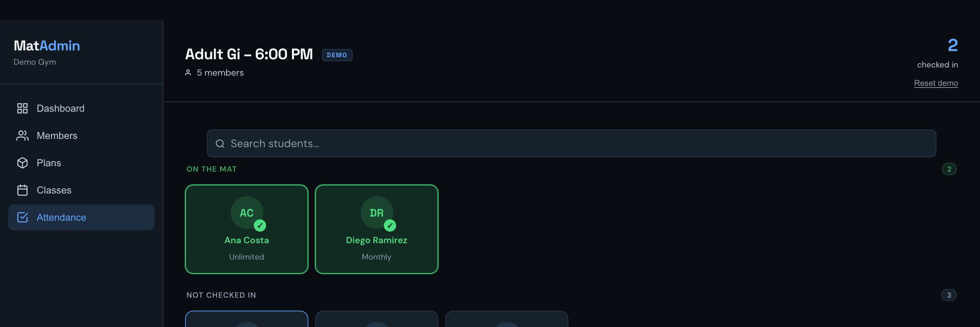Screen dimensions: 980x327
Task: Toggle check-in for Ana Costa card
Action: (x=246, y=229)
